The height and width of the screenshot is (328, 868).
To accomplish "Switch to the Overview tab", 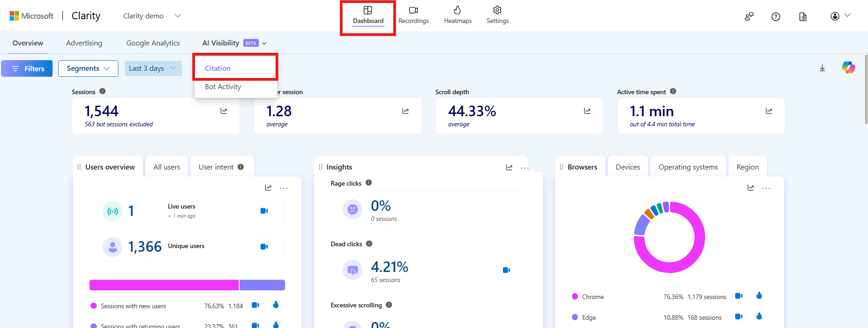I will (x=28, y=43).
